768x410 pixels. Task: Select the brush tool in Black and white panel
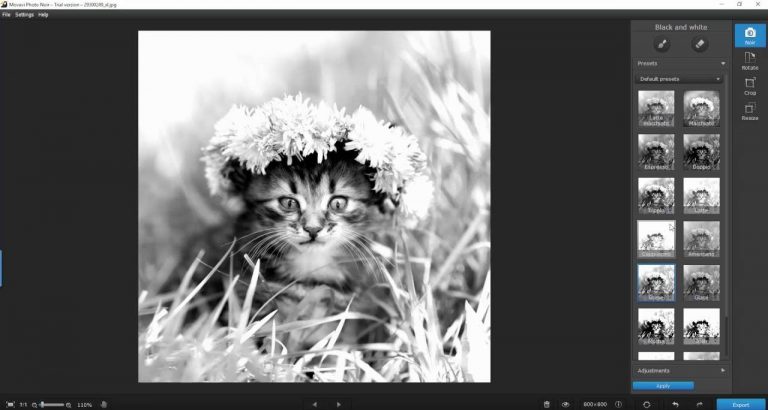click(662, 45)
